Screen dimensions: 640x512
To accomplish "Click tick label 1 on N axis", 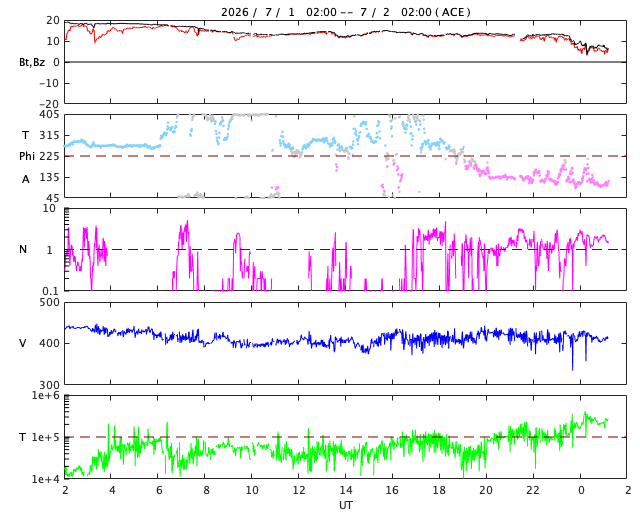I will (x=49, y=249).
